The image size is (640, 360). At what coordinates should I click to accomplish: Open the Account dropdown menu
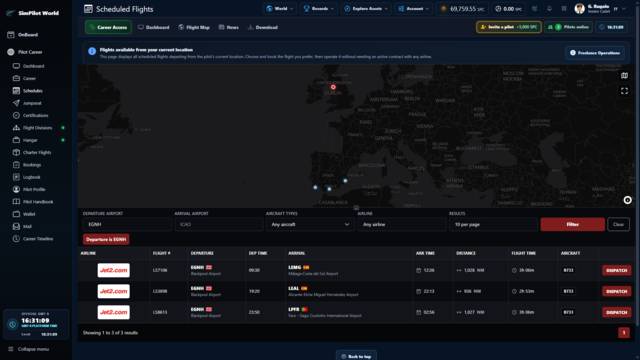(x=413, y=9)
